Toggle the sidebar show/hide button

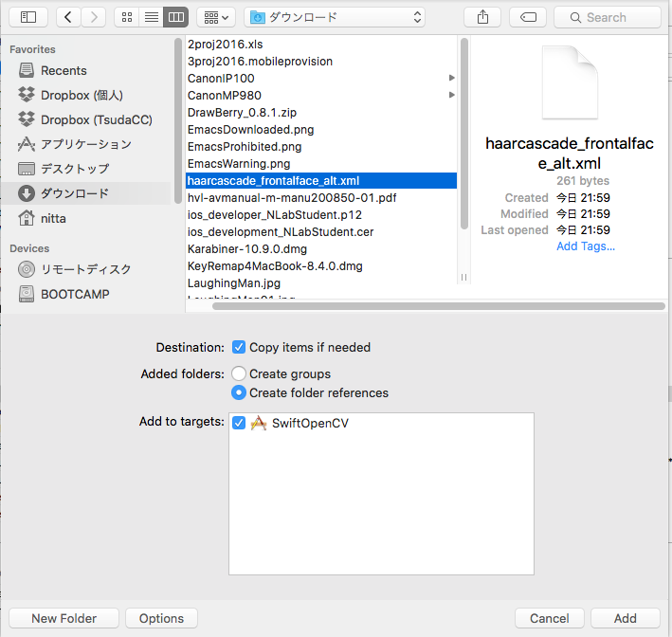click(28, 17)
